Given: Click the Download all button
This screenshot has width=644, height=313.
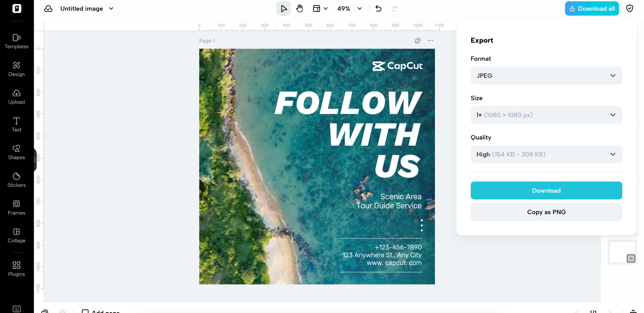Looking at the screenshot, I should coord(591,9).
